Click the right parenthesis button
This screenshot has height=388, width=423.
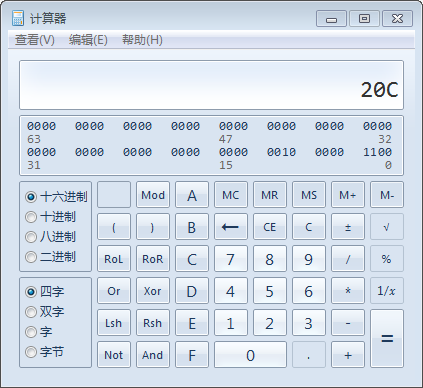[x=153, y=227]
